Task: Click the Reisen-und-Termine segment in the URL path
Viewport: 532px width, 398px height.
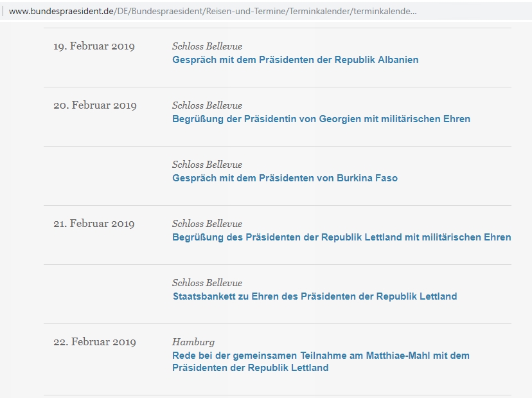Action: [253, 12]
